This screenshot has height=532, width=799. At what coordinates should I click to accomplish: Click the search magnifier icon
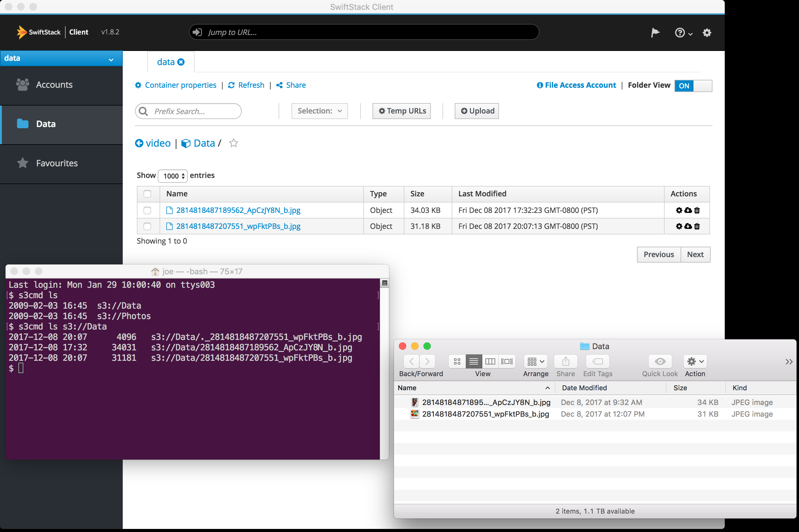pos(144,111)
